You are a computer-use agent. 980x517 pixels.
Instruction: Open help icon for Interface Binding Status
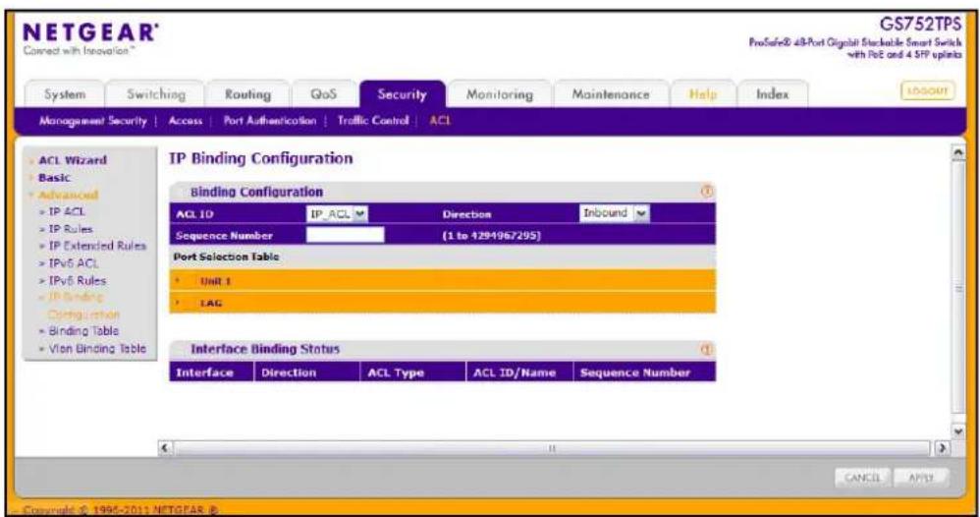(706, 349)
